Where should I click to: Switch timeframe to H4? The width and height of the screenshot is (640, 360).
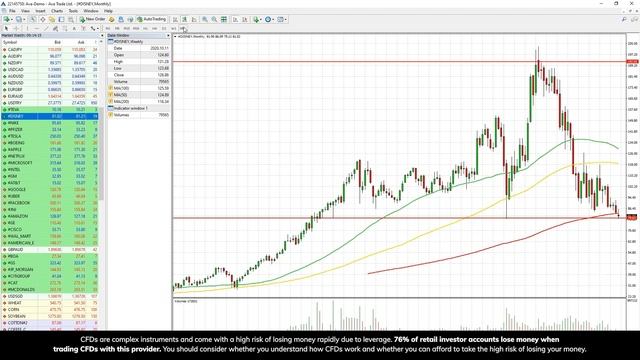click(x=154, y=28)
